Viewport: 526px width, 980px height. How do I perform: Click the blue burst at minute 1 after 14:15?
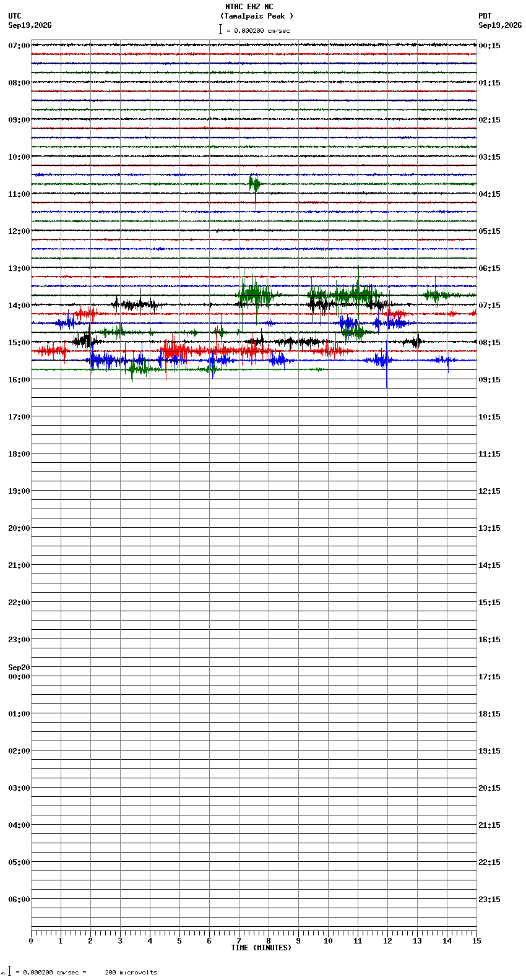click(67, 322)
